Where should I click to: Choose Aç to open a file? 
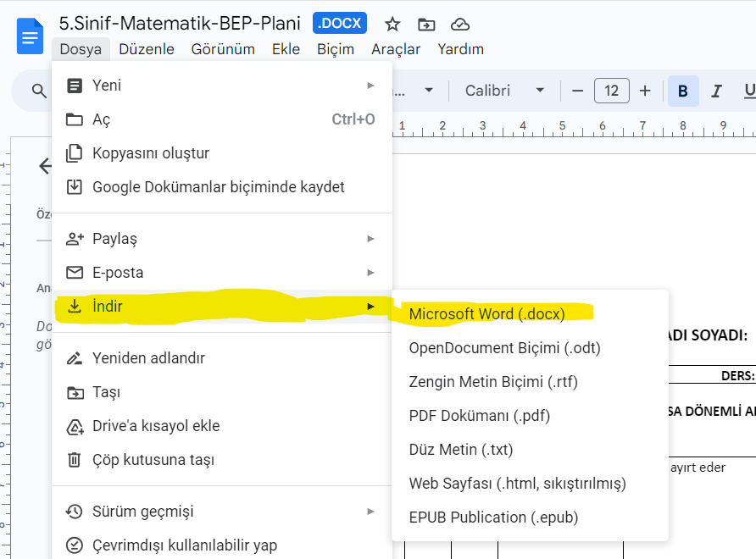(x=222, y=119)
